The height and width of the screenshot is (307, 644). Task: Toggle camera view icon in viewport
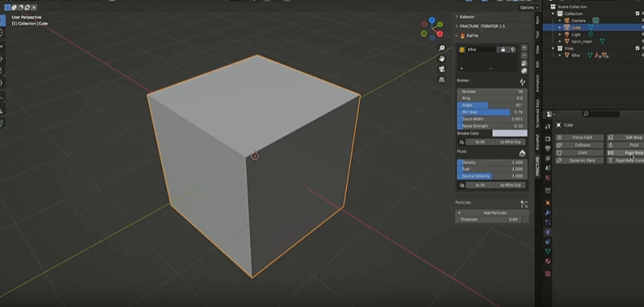click(x=441, y=69)
